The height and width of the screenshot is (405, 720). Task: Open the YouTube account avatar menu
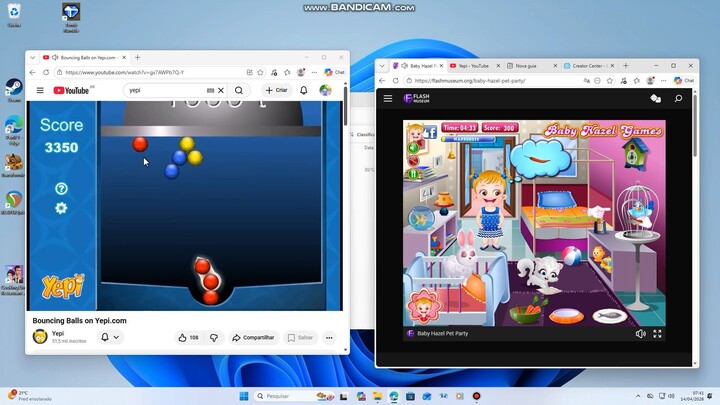pyautogui.click(x=325, y=90)
